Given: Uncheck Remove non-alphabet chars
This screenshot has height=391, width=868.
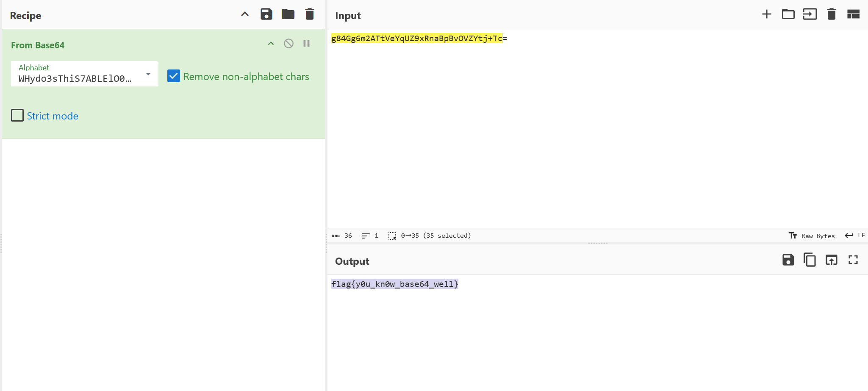Looking at the screenshot, I should point(173,76).
